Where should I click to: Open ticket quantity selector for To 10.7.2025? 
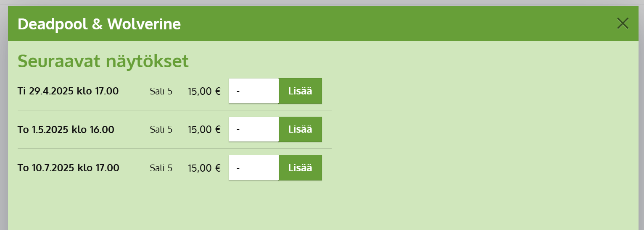click(253, 168)
